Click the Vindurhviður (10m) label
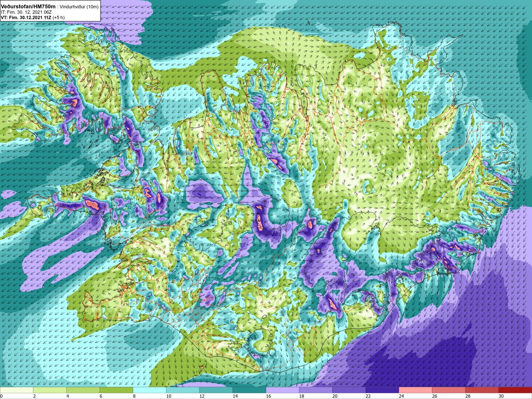532x399 pixels. (79, 7)
